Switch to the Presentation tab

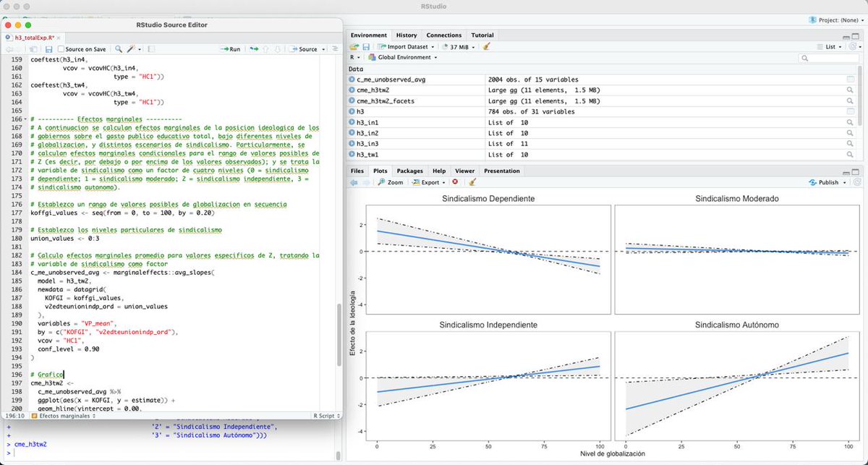tap(501, 171)
